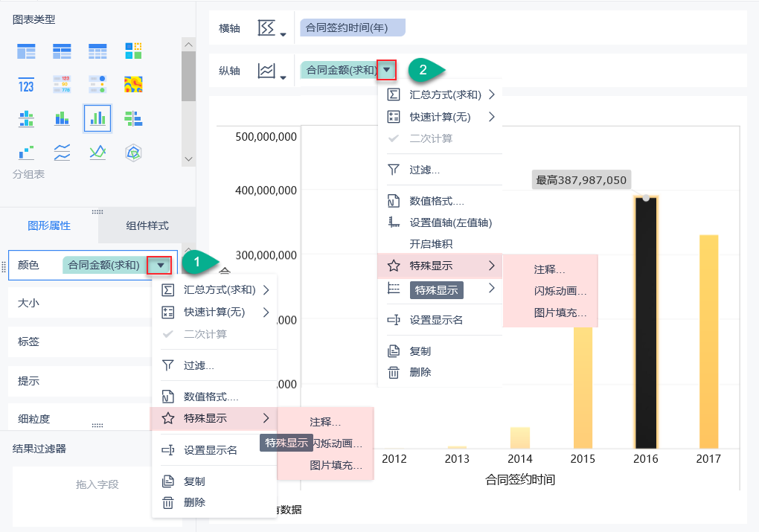The image size is (759, 532).
Task: Click the 最高387,987,050 data label
Action: click(581, 180)
